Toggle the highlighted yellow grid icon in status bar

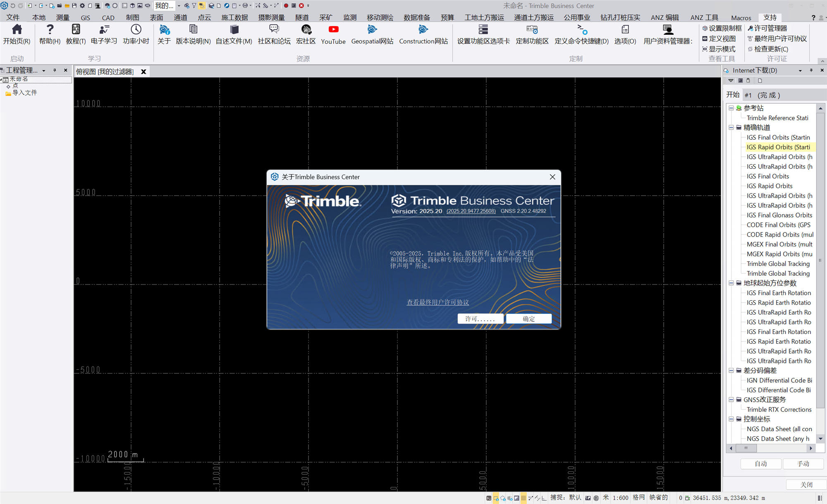point(523,498)
